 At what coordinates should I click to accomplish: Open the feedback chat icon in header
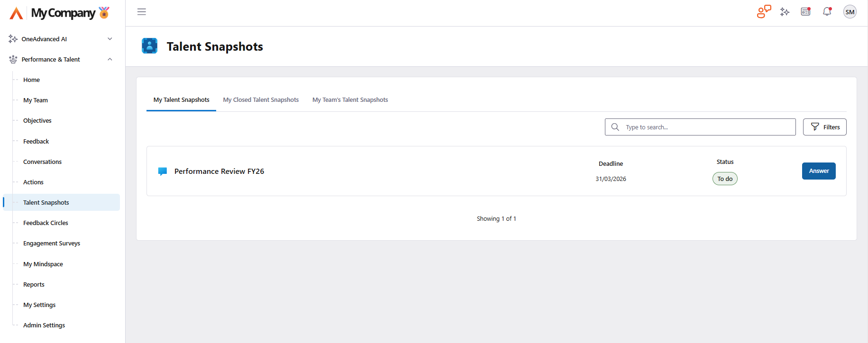point(764,12)
